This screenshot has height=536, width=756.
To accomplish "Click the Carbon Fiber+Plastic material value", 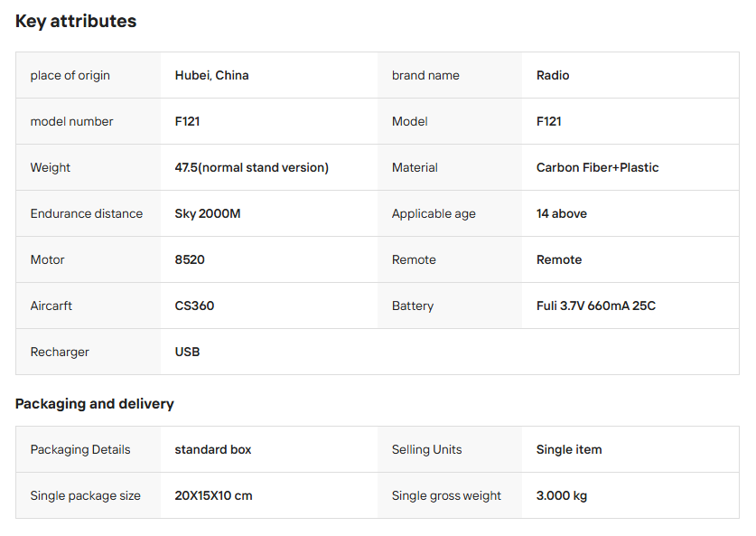I will 597,167.
